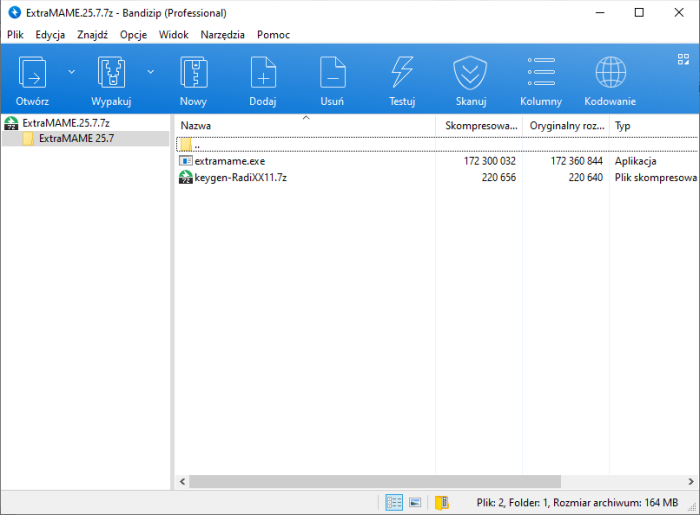Image resolution: width=700 pixels, height=515 pixels.
Task: Click the original size 220 640
Action: click(x=586, y=178)
